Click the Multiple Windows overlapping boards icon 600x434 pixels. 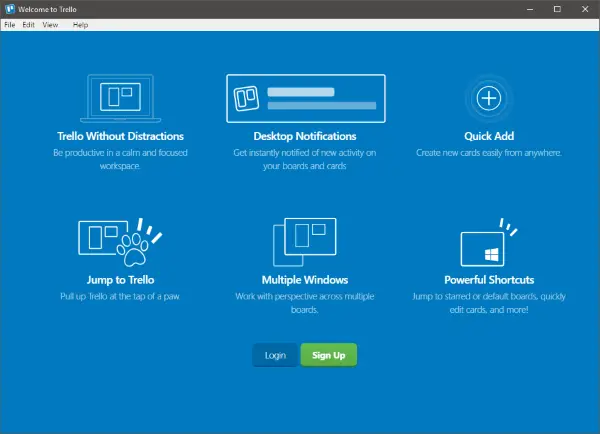(305, 242)
